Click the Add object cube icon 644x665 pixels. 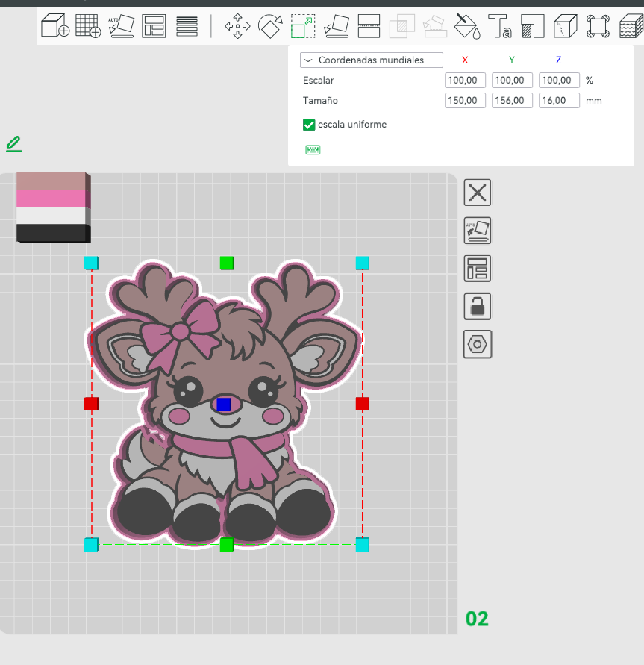tap(55, 26)
